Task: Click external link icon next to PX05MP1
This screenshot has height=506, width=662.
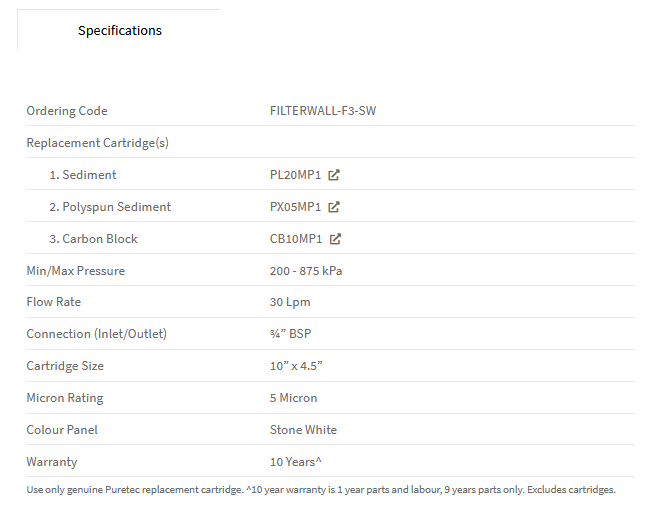Action: click(334, 207)
